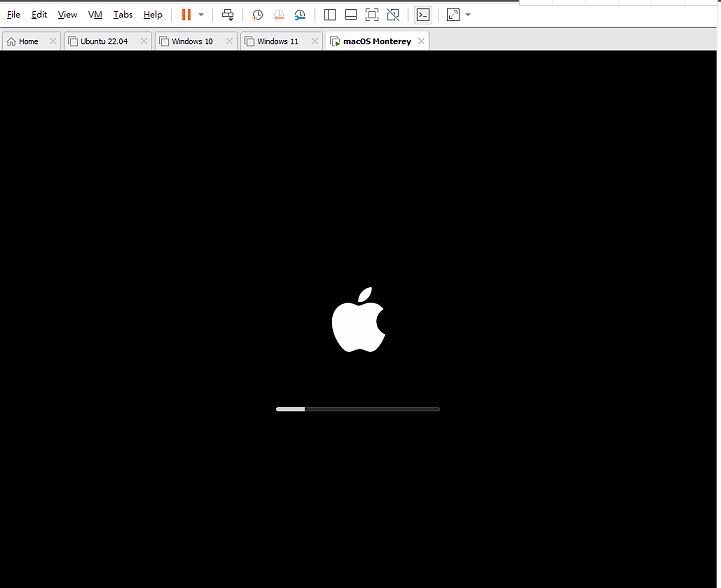Open the Tabs menu

123,15
